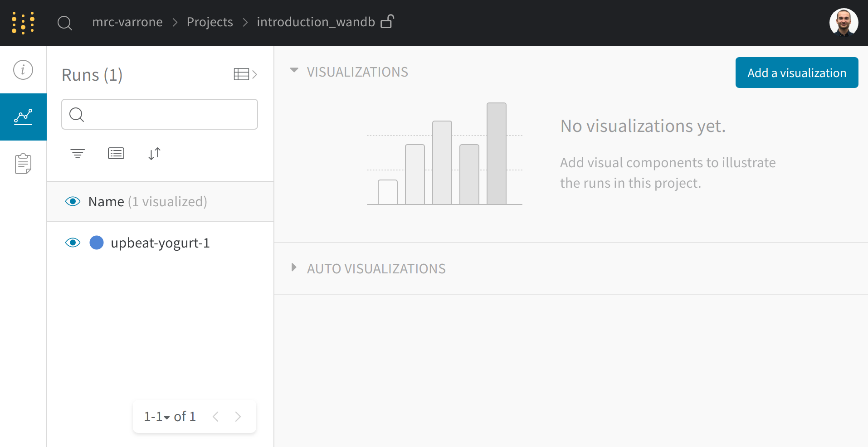The height and width of the screenshot is (447, 868).
Task: Open the Weights & Biases home logo
Action: 23,23
